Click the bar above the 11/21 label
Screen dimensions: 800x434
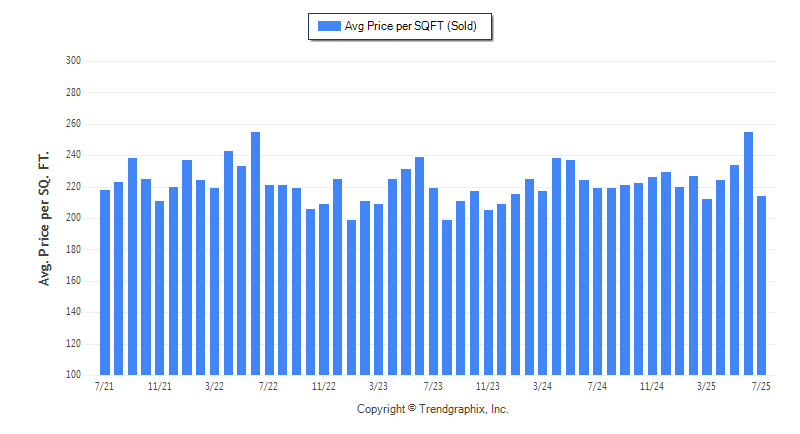(160, 288)
